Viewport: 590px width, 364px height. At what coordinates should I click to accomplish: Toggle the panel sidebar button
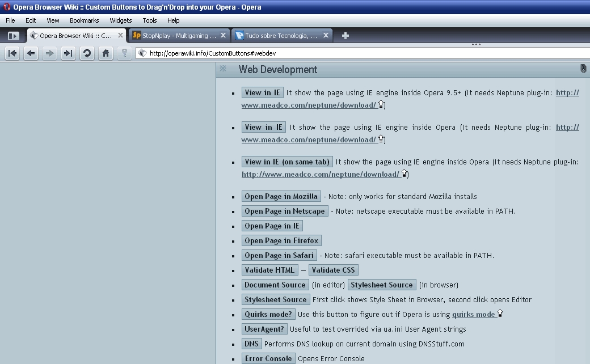[13, 36]
